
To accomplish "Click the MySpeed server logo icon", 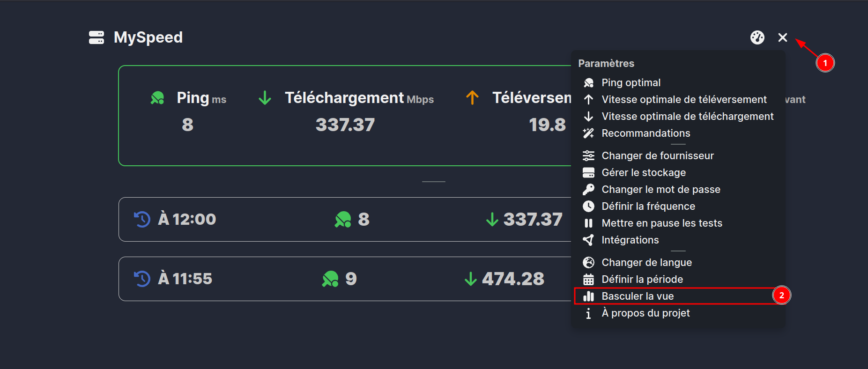I will click(96, 37).
